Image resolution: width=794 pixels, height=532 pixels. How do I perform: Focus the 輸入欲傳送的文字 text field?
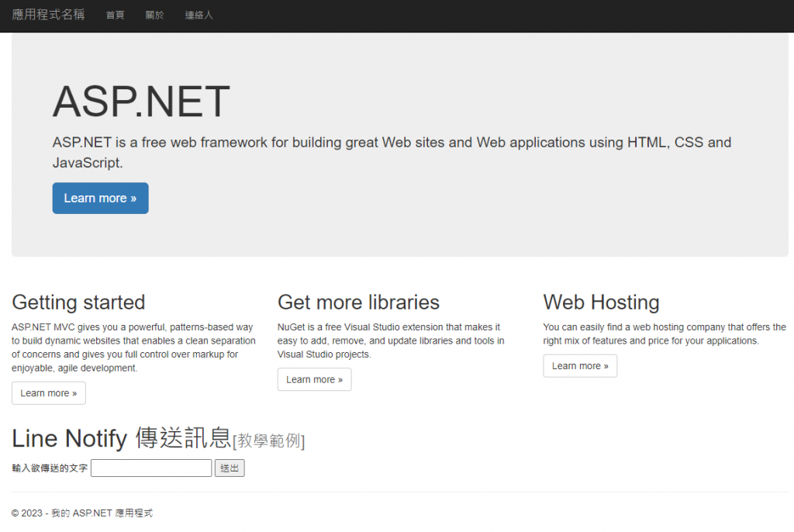(151, 468)
